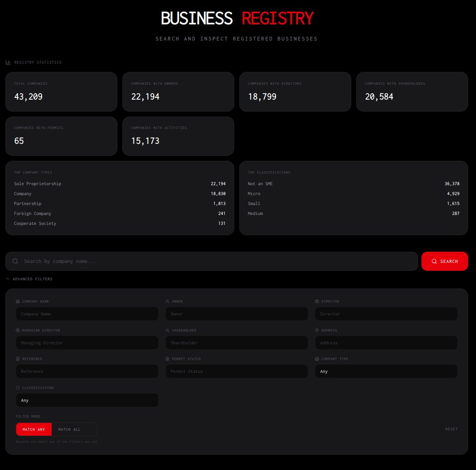Click the Address map pin icon
This screenshot has height=470, width=476.
317,330
